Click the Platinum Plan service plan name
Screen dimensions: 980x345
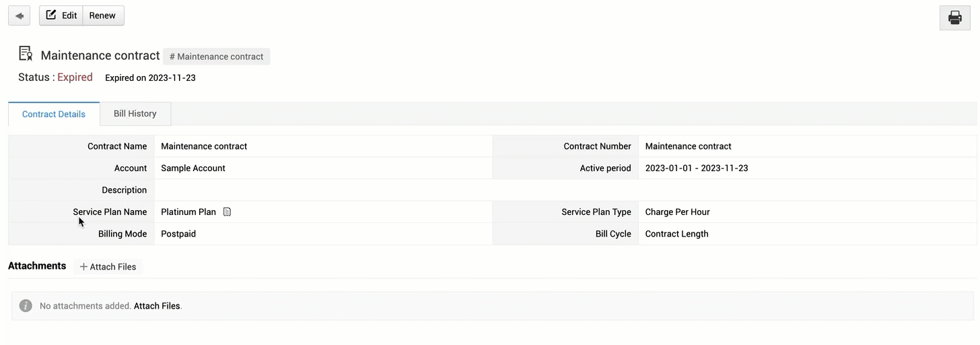click(x=188, y=212)
